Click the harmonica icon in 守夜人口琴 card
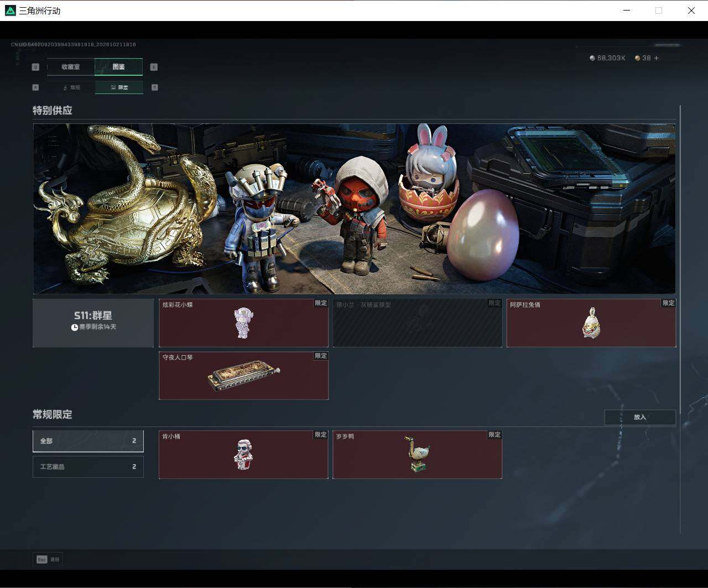Image resolution: width=708 pixels, height=588 pixels. [244, 376]
